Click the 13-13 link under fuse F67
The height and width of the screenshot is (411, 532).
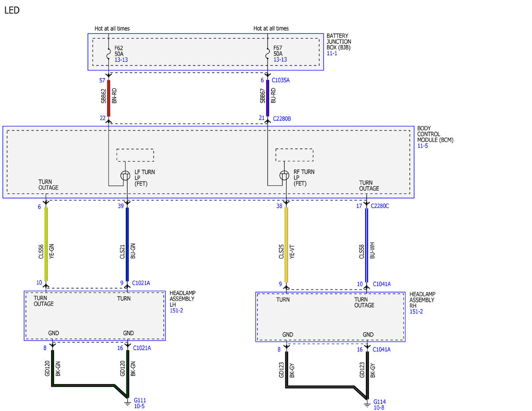pos(280,59)
